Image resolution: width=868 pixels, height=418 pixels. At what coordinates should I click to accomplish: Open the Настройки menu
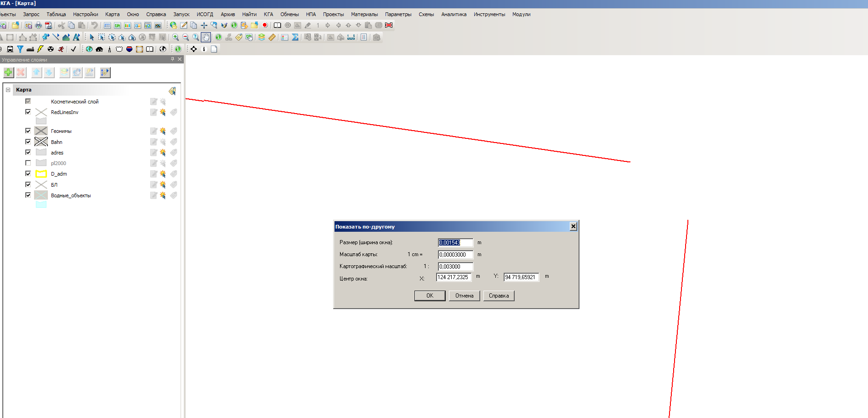85,14
